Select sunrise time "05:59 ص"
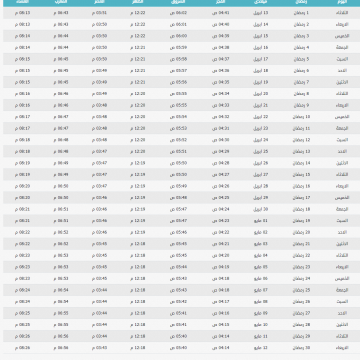This screenshot has width=360, height=360. 178,48
